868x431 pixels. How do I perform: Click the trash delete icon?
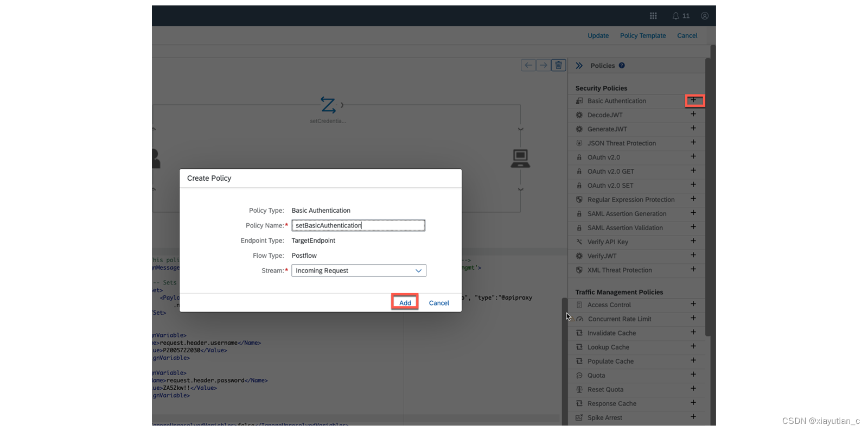(559, 65)
